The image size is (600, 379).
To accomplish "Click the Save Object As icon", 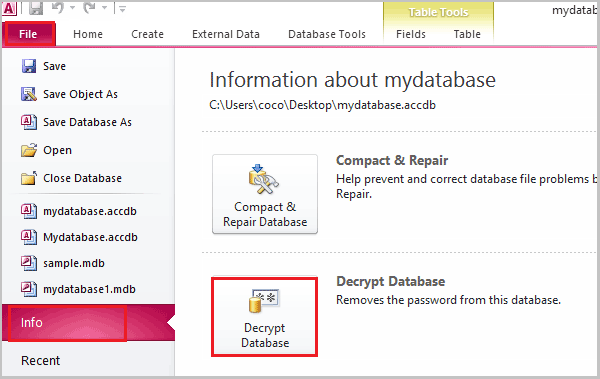I will click(x=29, y=94).
